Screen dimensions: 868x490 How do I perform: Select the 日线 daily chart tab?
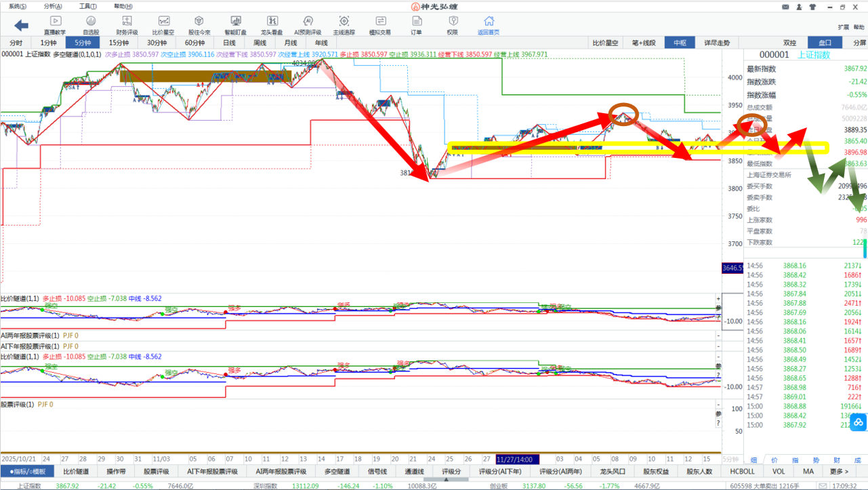(x=230, y=43)
